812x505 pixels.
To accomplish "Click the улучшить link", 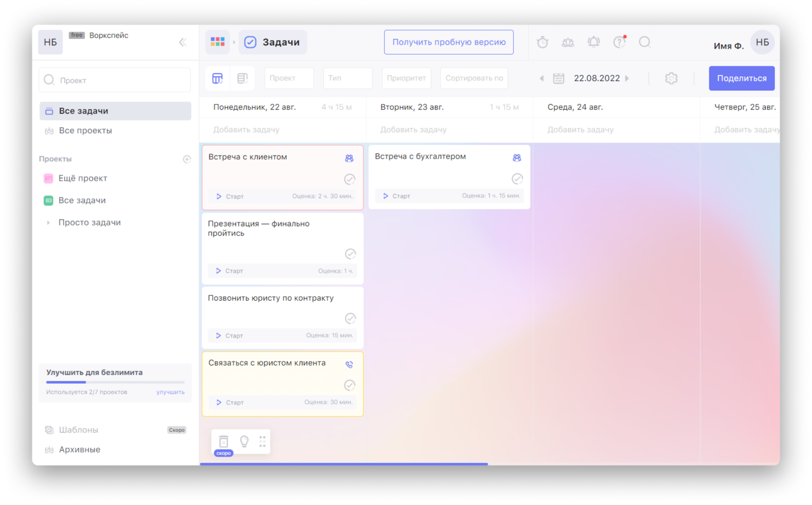I will pyautogui.click(x=170, y=392).
